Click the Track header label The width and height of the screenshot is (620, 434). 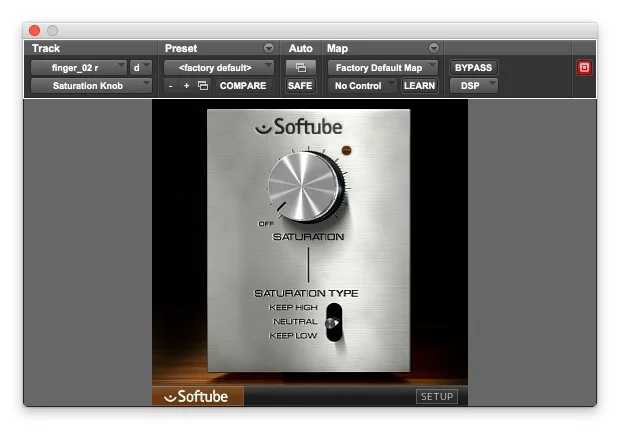(46, 48)
